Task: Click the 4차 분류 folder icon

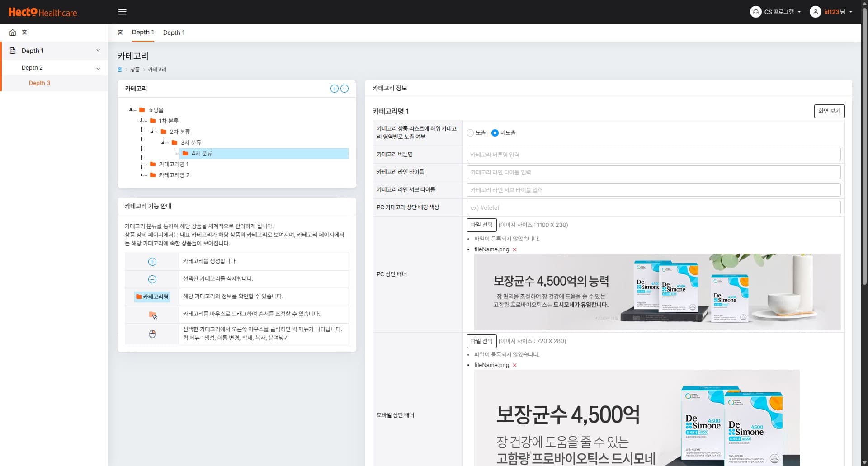Action: 185,153
